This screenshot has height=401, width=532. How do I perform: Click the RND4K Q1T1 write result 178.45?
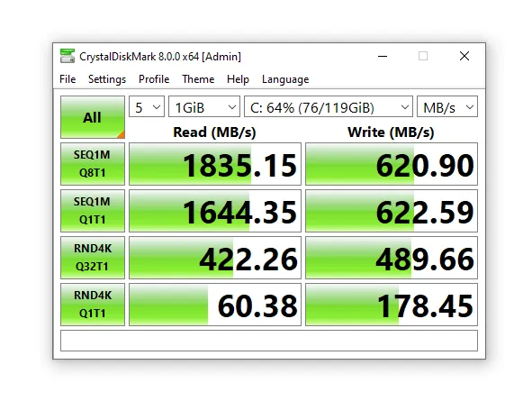[392, 305]
